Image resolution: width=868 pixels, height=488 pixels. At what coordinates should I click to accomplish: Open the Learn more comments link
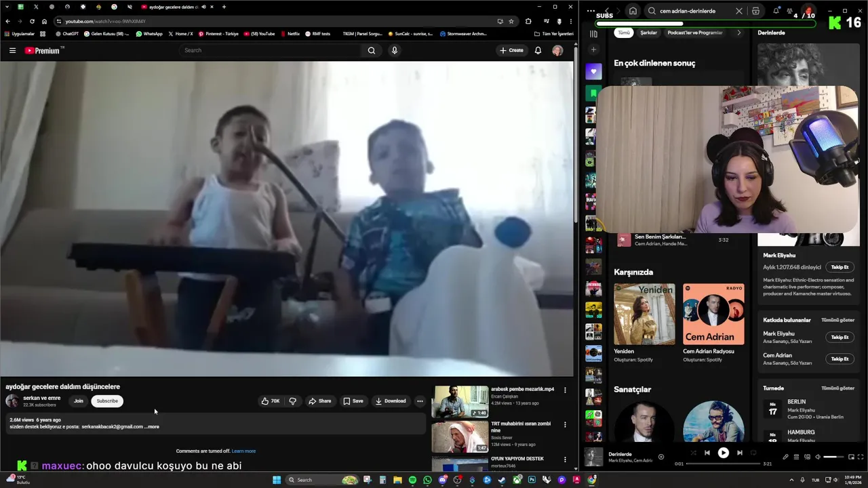[243, 451]
